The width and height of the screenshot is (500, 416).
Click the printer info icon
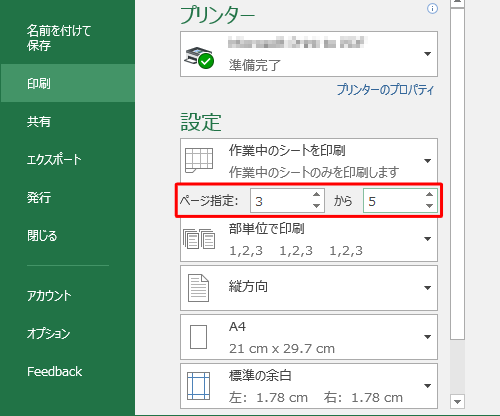(x=432, y=9)
